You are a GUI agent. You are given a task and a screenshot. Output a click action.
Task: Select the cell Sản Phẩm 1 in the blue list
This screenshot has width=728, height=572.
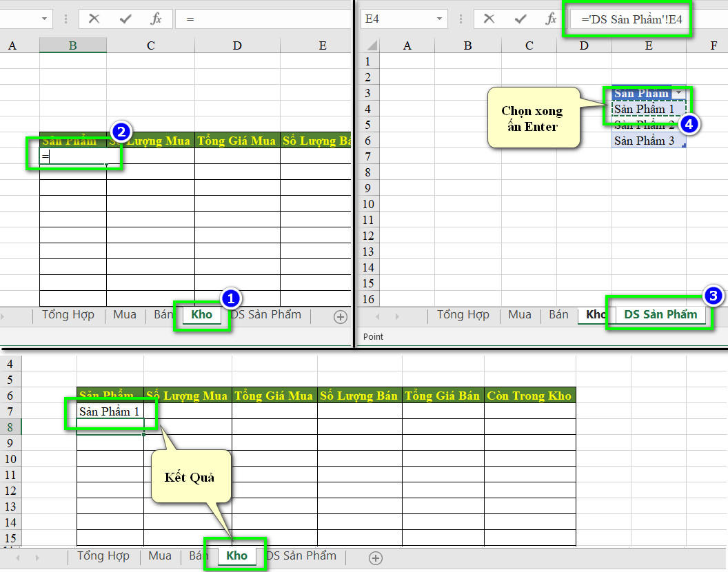(x=649, y=109)
